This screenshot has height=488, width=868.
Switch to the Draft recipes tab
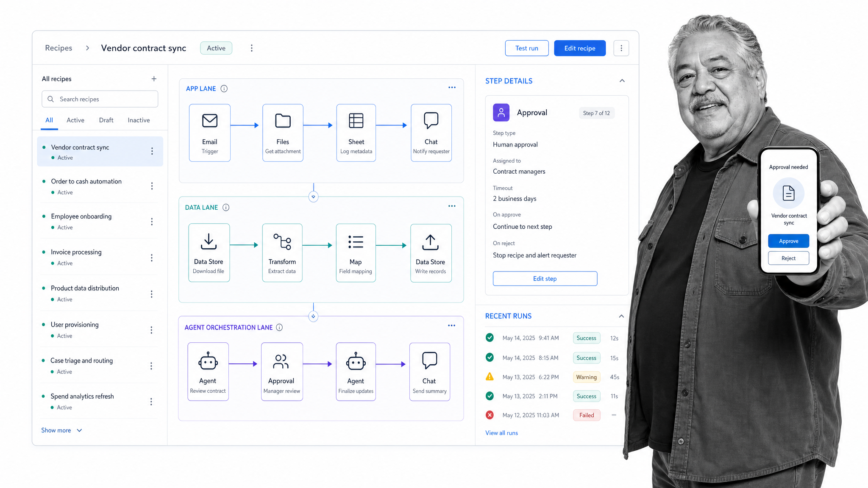(x=106, y=120)
